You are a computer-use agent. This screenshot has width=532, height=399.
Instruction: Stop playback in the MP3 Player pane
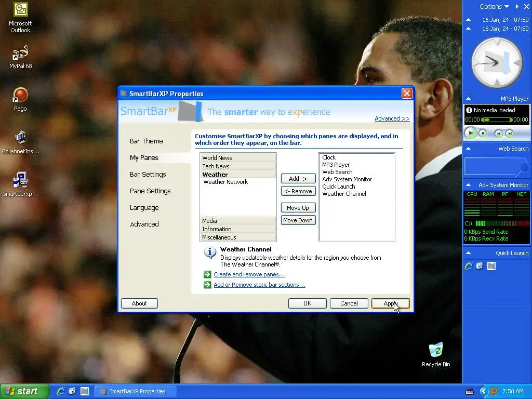coord(483,134)
